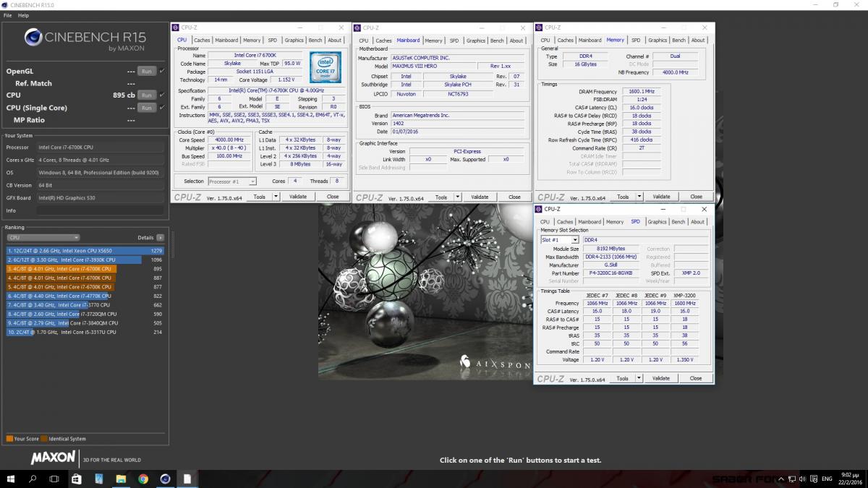Open the Processor #1 selection dropdown
This screenshot has width=868, height=488.
(x=232, y=181)
